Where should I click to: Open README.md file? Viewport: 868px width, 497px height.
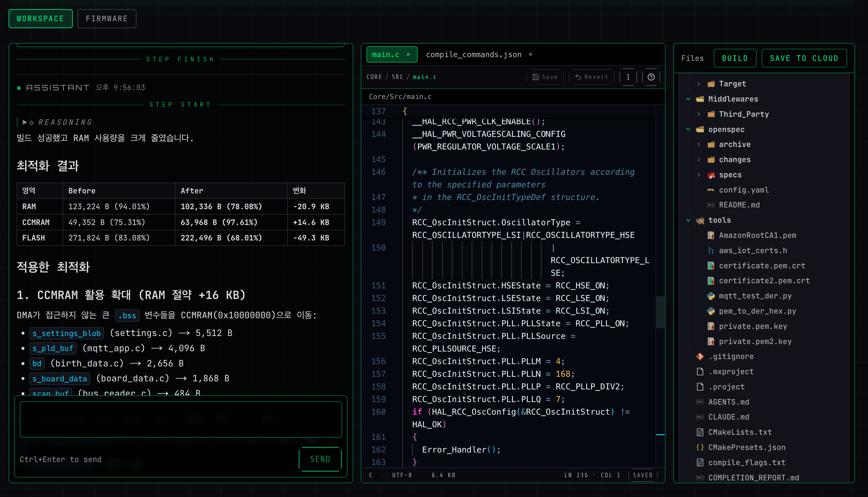739,205
